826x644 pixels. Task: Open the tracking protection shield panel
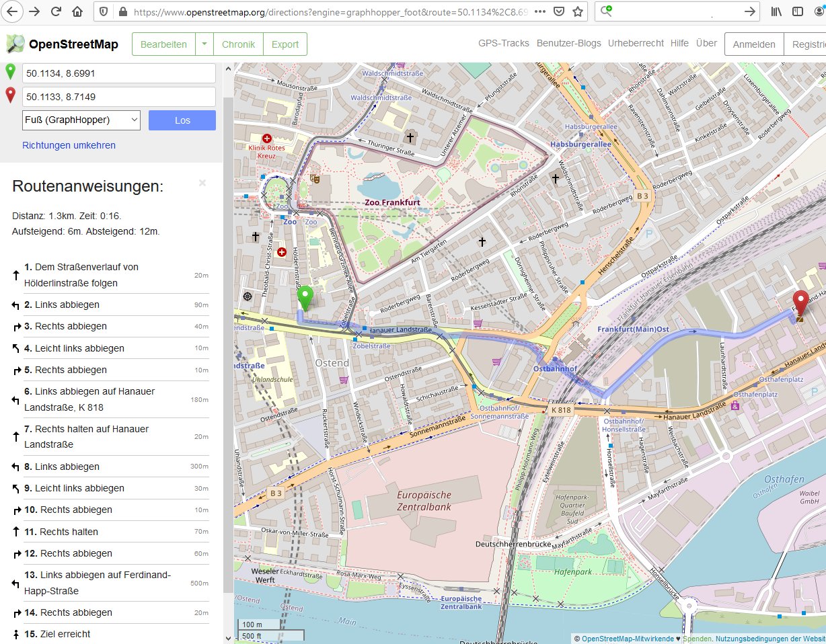click(103, 11)
